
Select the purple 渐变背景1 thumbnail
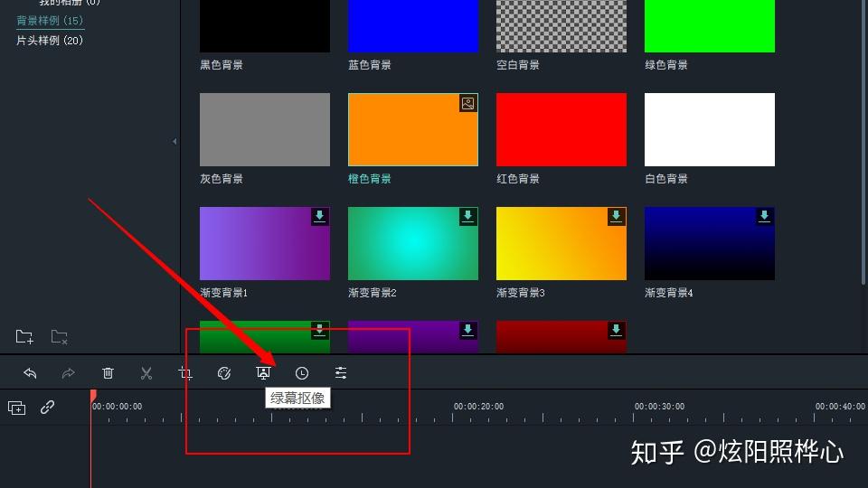click(265, 243)
